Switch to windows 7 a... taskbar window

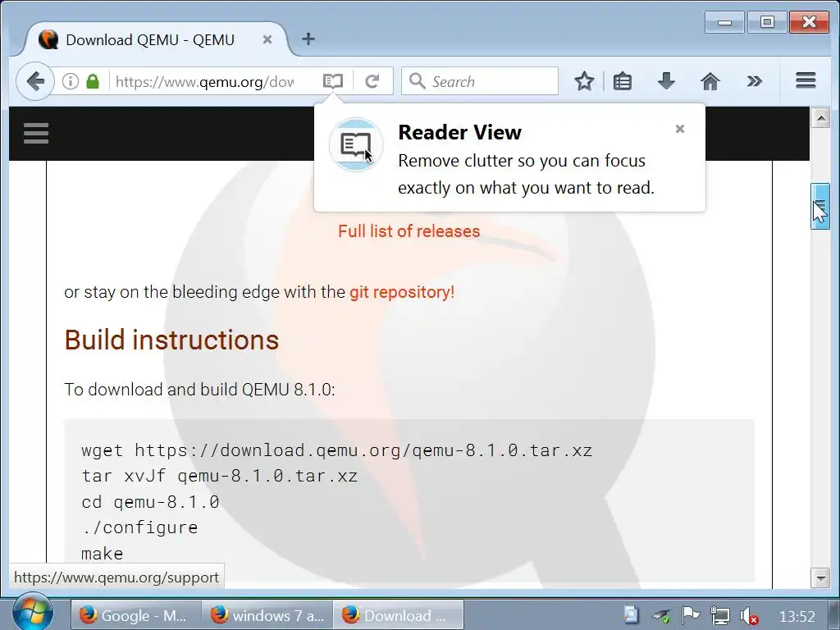[267, 615]
